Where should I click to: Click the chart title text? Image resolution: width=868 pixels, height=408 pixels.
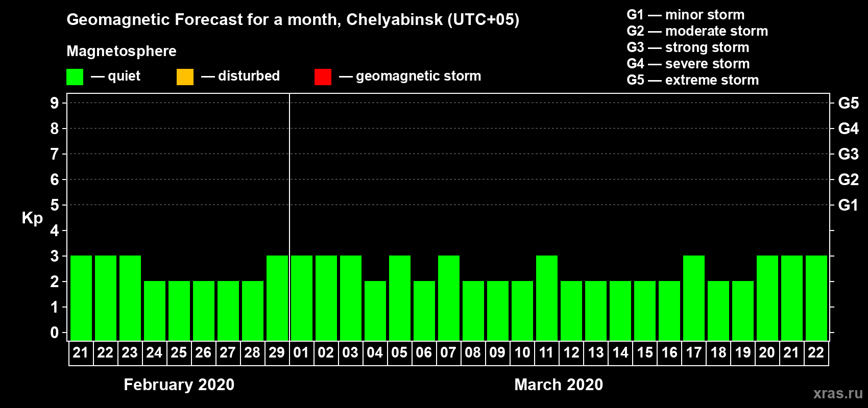tap(293, 20)
